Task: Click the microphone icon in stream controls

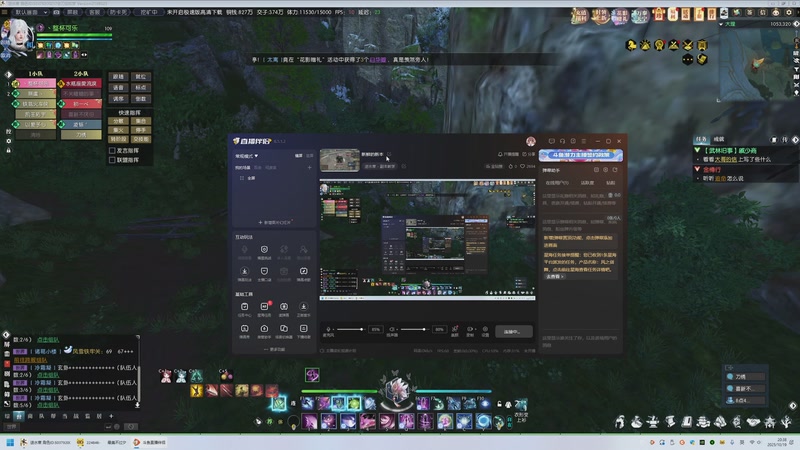Action: tap(328, 329)
